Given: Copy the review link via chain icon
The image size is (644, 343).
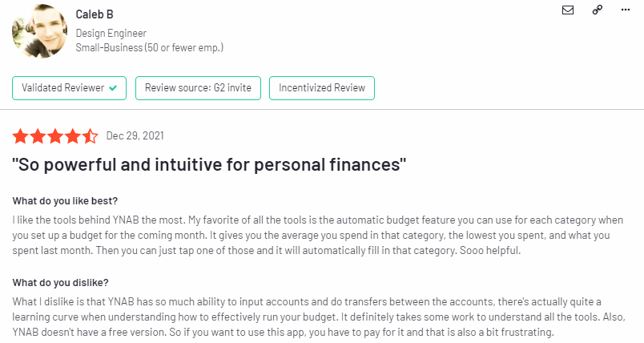Looking at the screenshot, I should click(x=597, y=10).
